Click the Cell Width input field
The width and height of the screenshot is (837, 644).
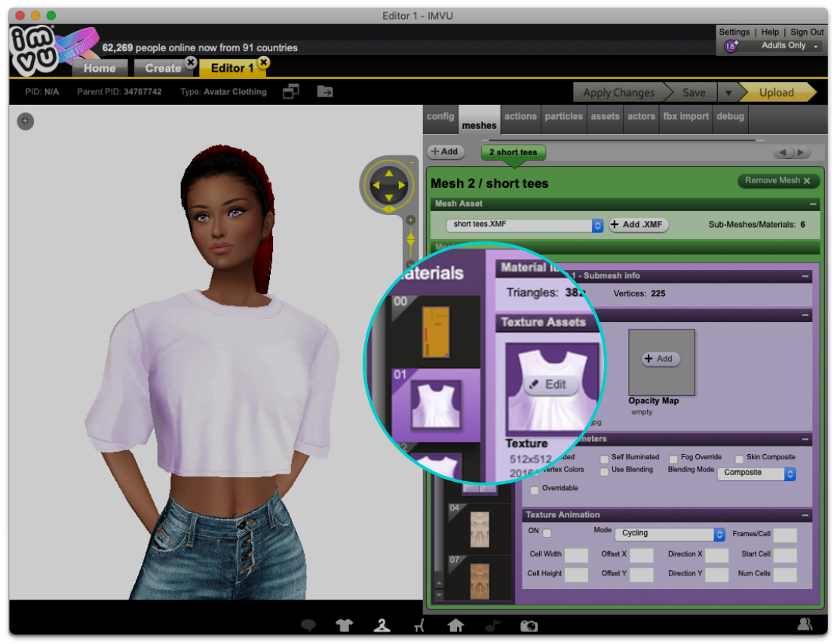coord(576,555)
